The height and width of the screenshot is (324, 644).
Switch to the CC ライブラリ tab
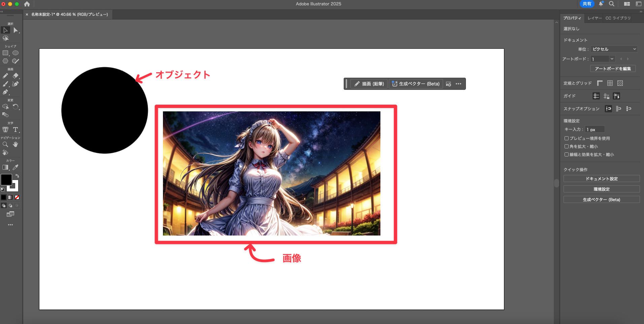click(x=618, y=18)
